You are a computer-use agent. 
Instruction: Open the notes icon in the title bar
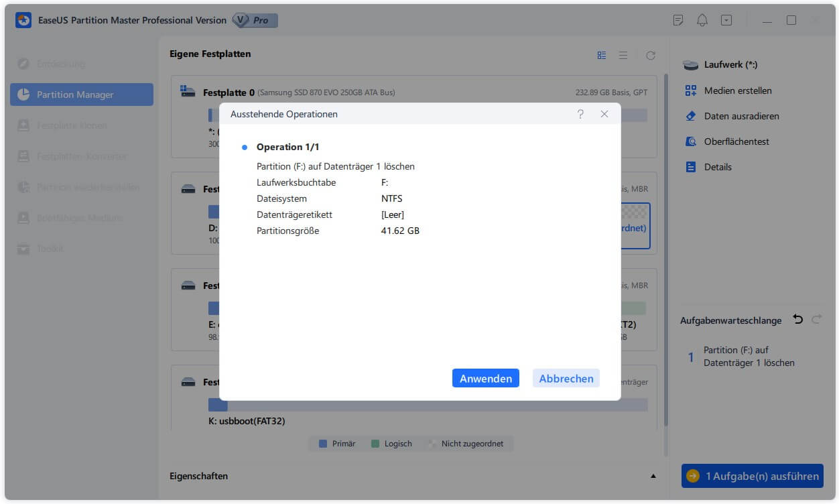coord(678,21)
